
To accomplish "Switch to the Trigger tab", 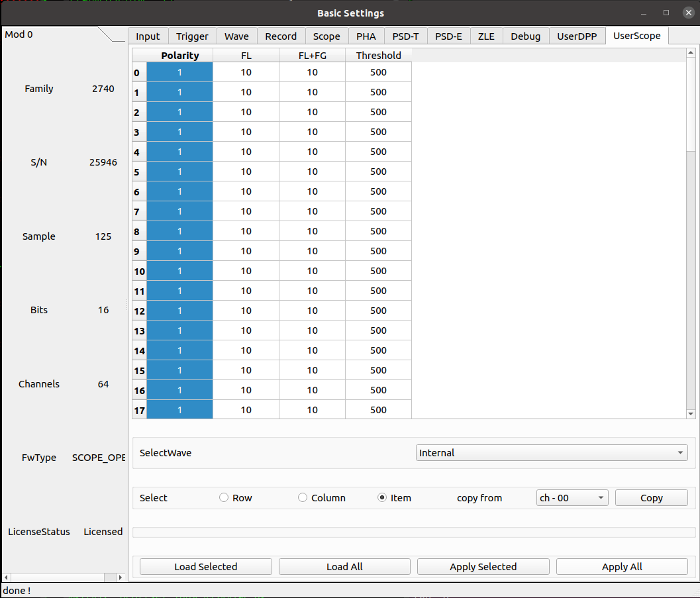I will (x=192, y=36).
